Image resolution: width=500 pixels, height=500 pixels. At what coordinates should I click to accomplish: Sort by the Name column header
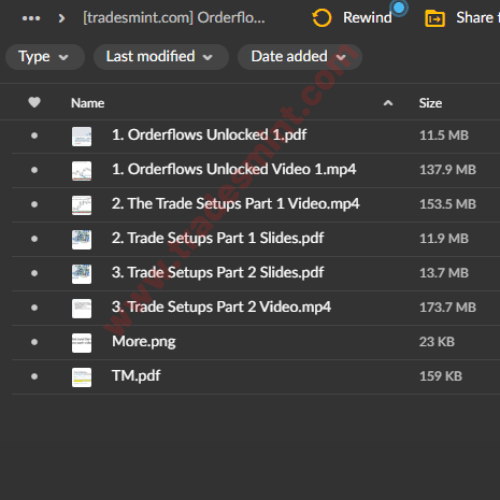click(88, 103)
